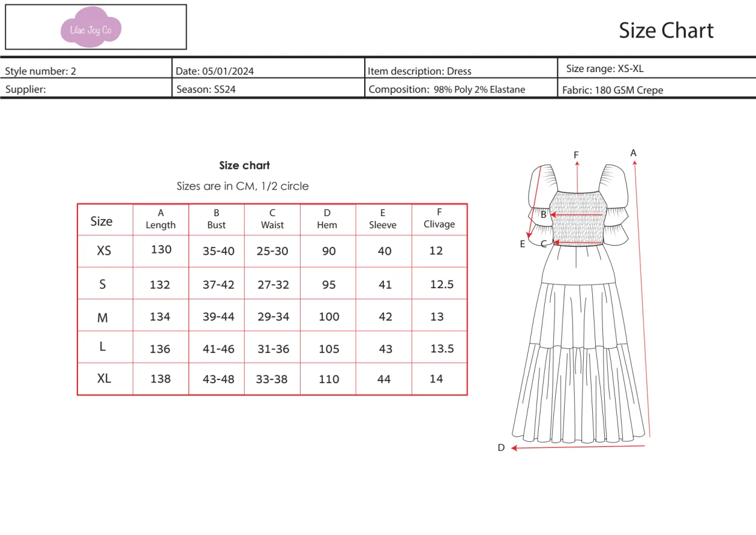
Task: Select clivage value "13.5" in L row
Action: (442, 348)
